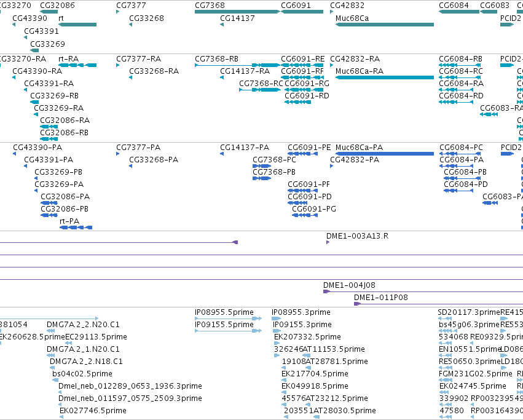Click the EK024745.5prime cDNA label
The width and height of the screenshot is (523, 420).
point(473,386)
